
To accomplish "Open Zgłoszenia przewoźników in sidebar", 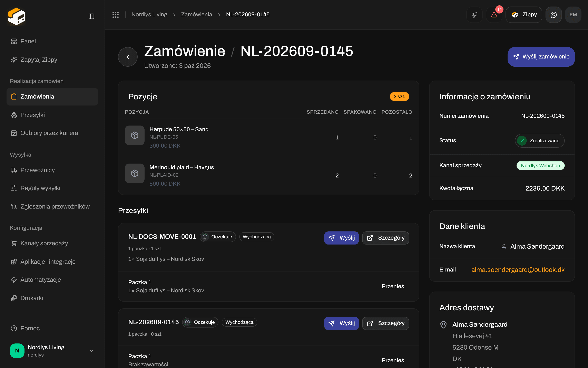I will (x=52, y=206).
